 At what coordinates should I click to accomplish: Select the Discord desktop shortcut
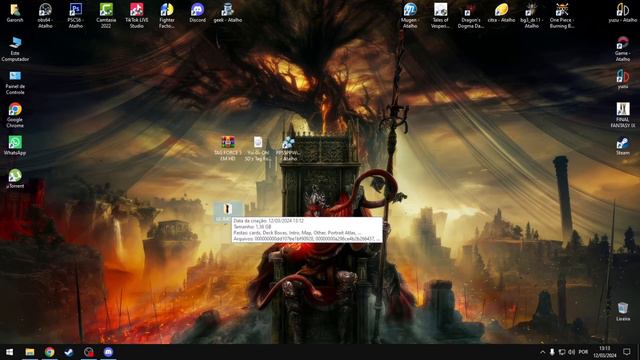198,13
